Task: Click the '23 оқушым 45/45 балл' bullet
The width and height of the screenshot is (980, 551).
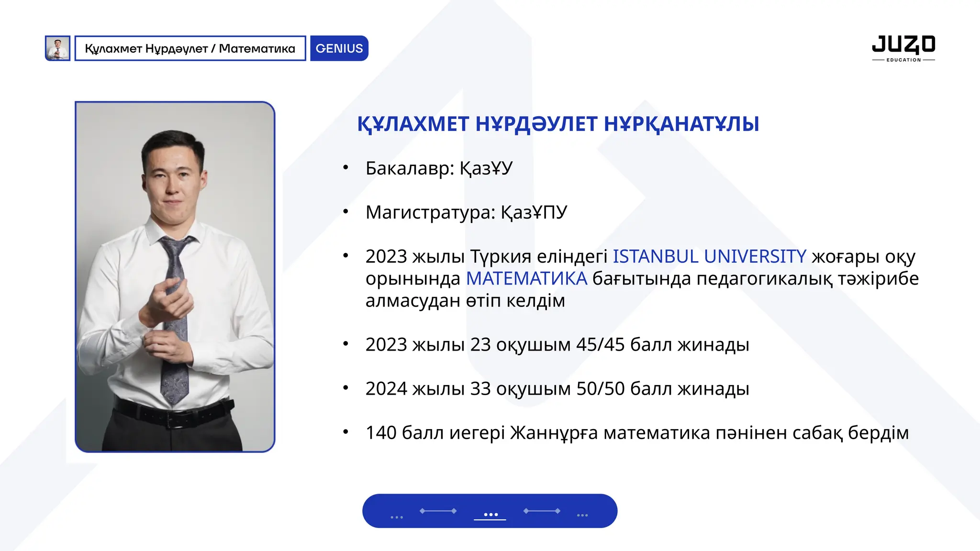Action: [x=557, y=344]
